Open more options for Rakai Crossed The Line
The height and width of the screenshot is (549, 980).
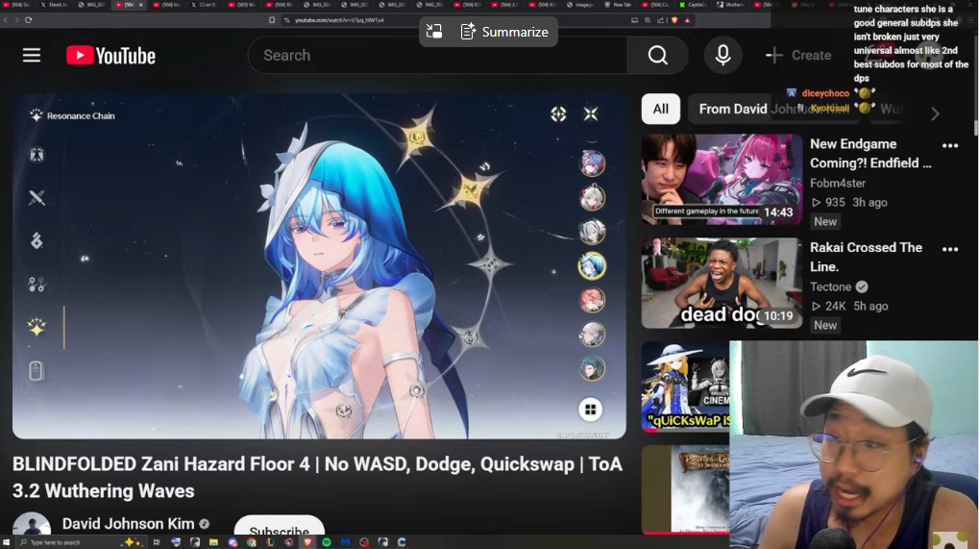[x=950, y=249]
